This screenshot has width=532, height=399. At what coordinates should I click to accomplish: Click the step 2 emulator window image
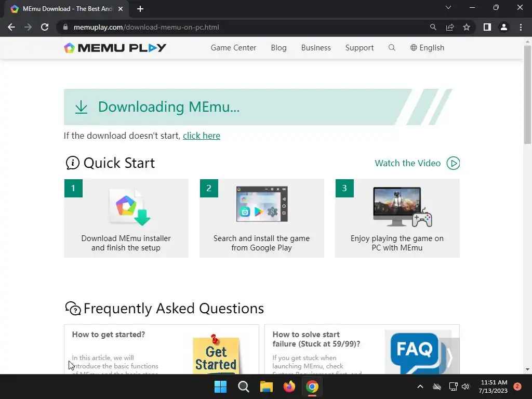coord(262,204)
